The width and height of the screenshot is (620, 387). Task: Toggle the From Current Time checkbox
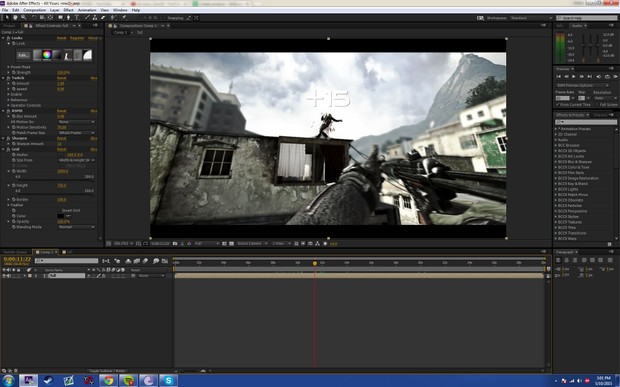558,105
